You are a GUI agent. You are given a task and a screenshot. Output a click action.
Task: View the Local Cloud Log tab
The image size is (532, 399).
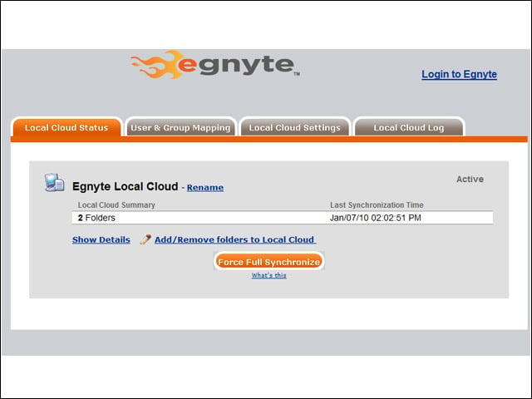tap(408, 127)
